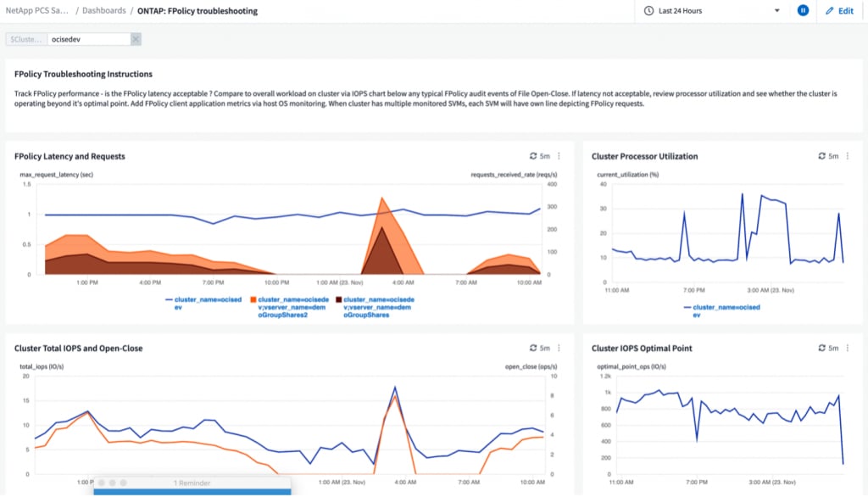Click the Cluster IOPS Optimal Point title
Screen dimensions: 868x497
tap(642, 348)
